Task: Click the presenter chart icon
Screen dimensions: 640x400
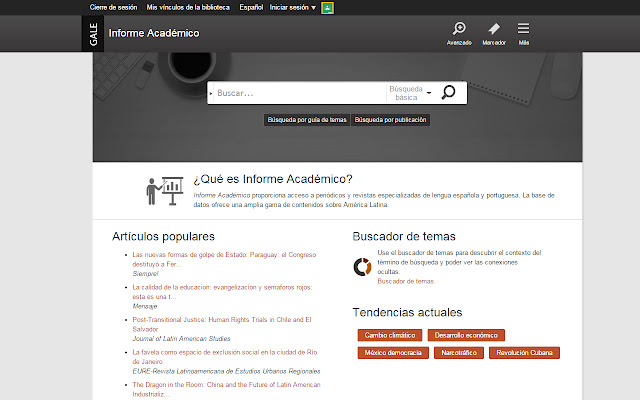Action: (x=165, y=191)
